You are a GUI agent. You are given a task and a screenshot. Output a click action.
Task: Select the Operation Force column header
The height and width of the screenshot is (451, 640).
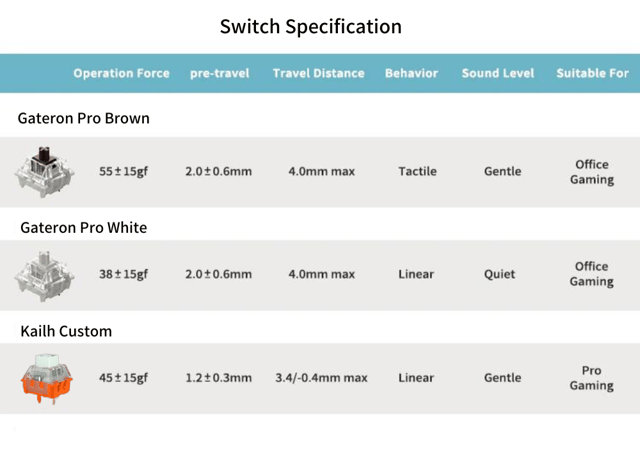click(x=121, y=73)
